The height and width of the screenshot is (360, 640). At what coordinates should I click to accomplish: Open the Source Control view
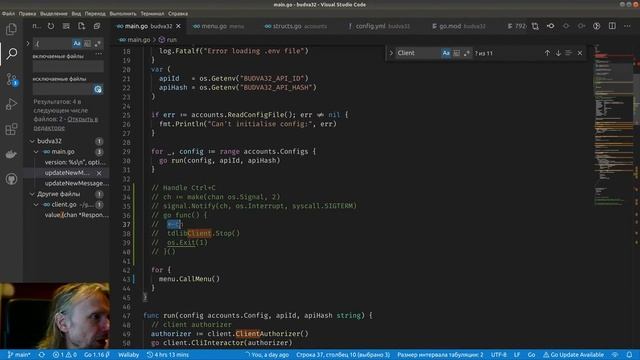click(11, 79)
